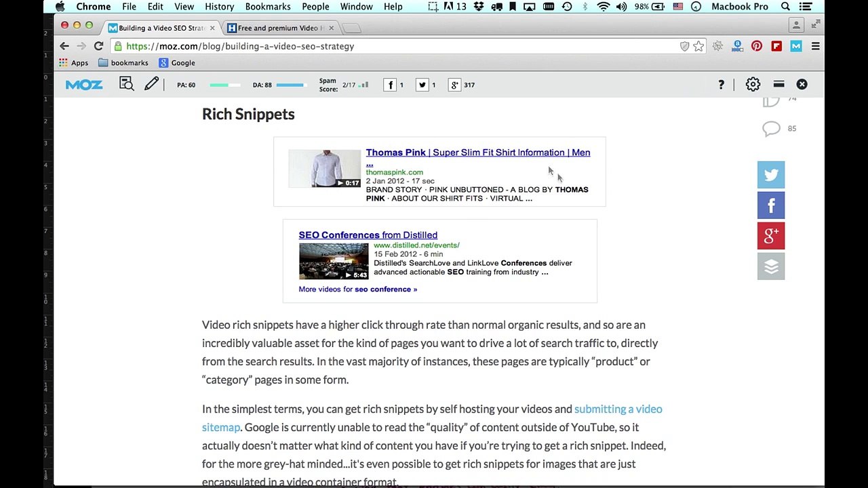Open comments bubble showing 85
Image resolution: width=868 pixels, height=488 pixels.
pyautogui.click(x=771, y=129)
